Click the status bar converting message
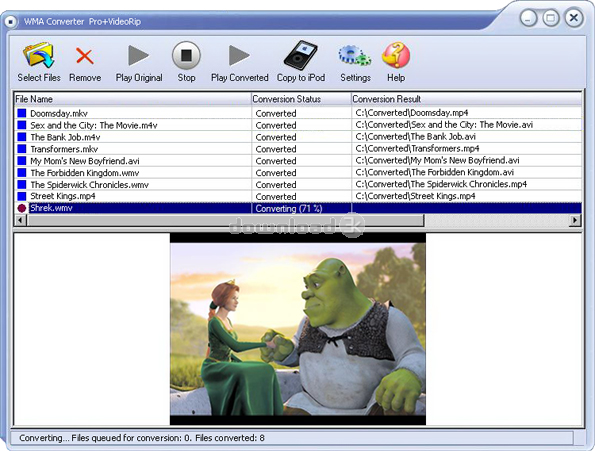Screen dimensions: 595x451 coord(142,438)
